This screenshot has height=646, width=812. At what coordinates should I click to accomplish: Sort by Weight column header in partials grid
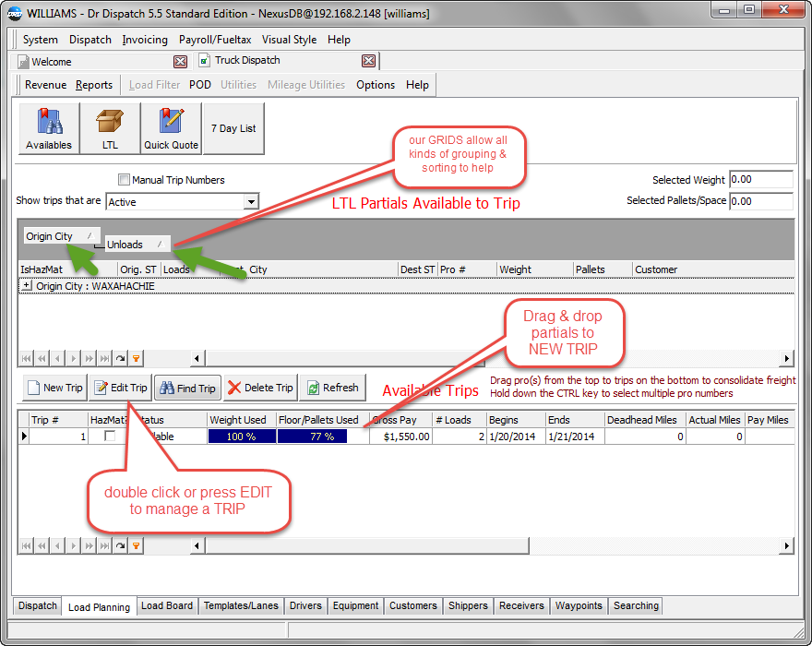click(534, 269)
